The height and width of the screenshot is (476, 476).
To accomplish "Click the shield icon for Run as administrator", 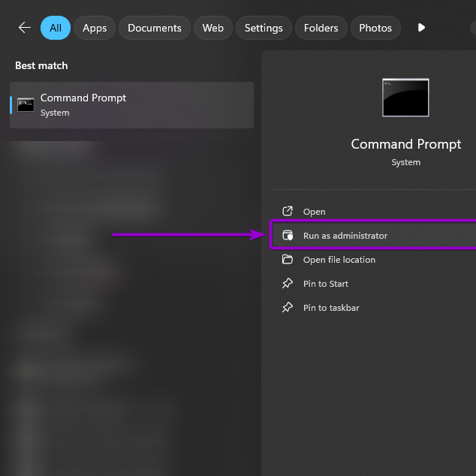I will coord(287,236).
